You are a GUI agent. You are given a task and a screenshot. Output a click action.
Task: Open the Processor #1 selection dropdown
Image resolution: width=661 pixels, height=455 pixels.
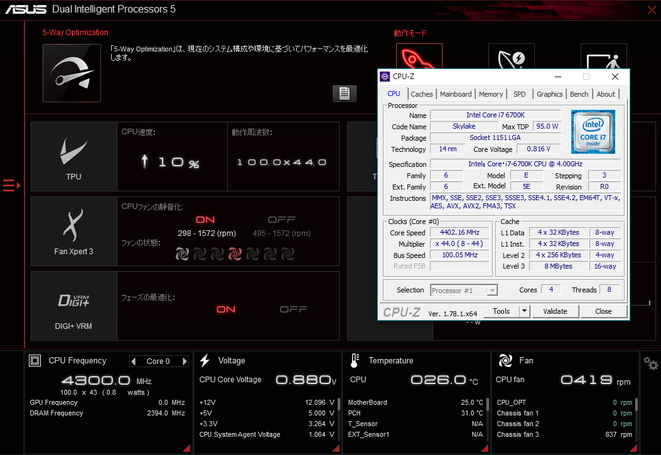tap(463, 290)
